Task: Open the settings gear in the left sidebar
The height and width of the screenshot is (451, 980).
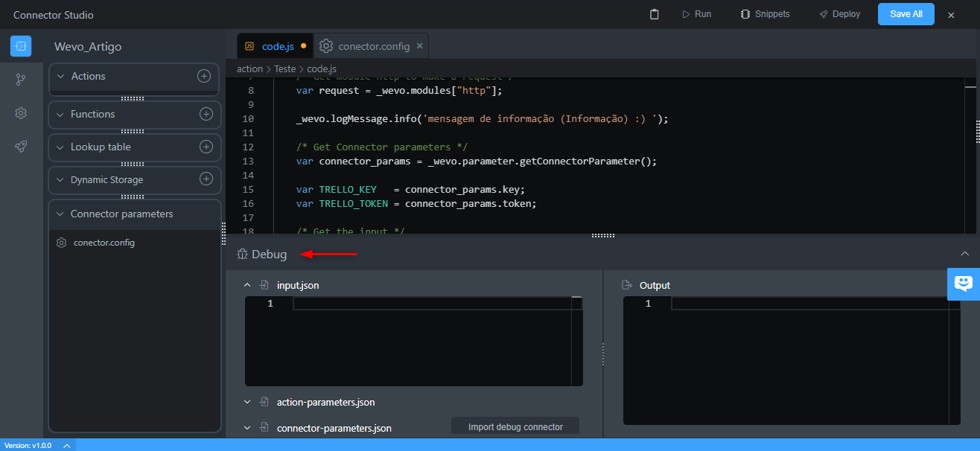Action: (20, 113)
